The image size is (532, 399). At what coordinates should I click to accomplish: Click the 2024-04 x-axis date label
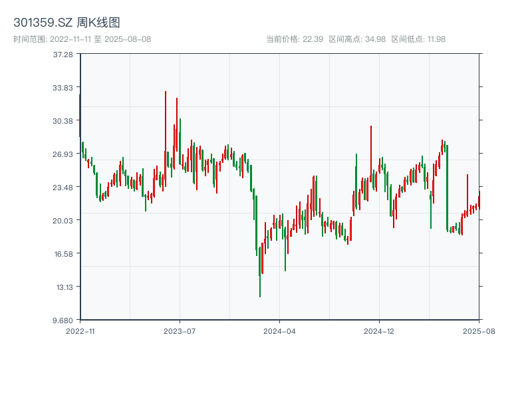tap(279, 331)
